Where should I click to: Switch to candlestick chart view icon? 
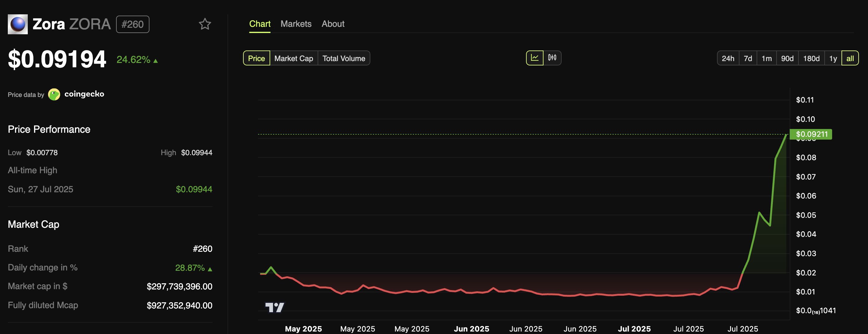pos(552,58)
